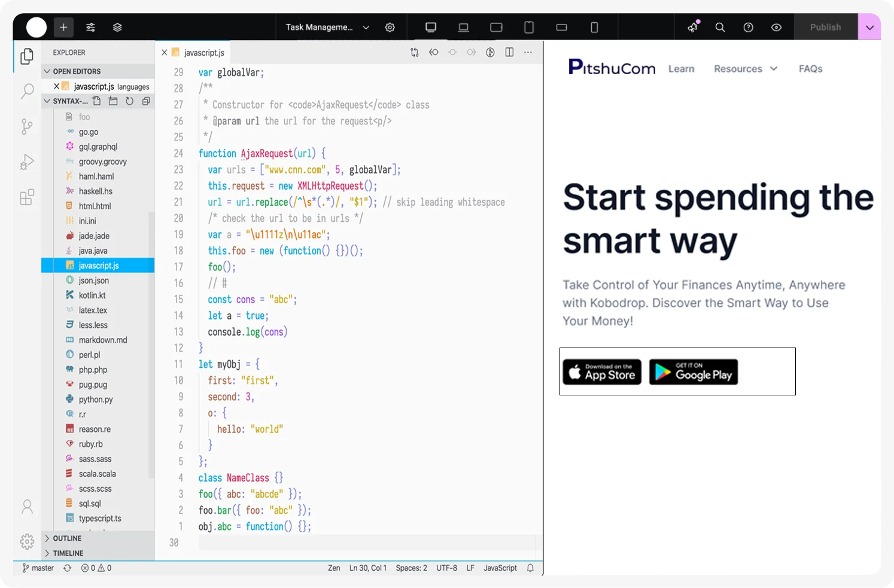Switch to portrait phone viewport
The image size is (894, 588).
click(x=594, y=27)
